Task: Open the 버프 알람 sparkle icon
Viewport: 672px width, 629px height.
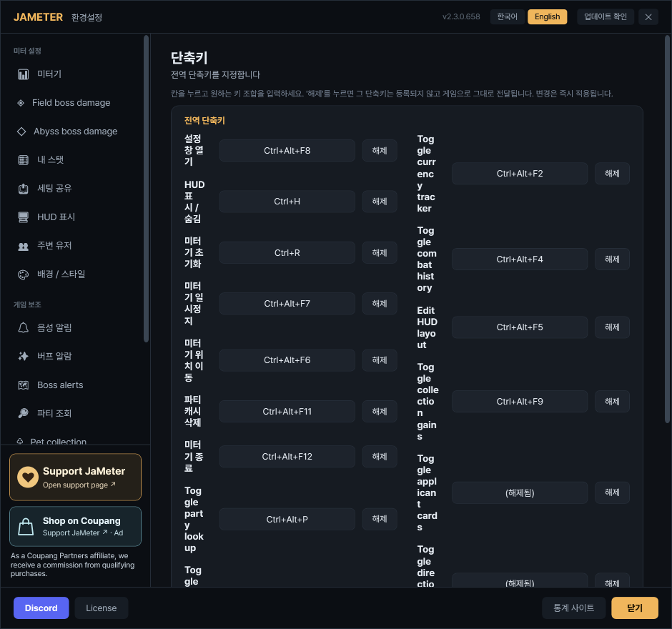Action: point(23,356)
